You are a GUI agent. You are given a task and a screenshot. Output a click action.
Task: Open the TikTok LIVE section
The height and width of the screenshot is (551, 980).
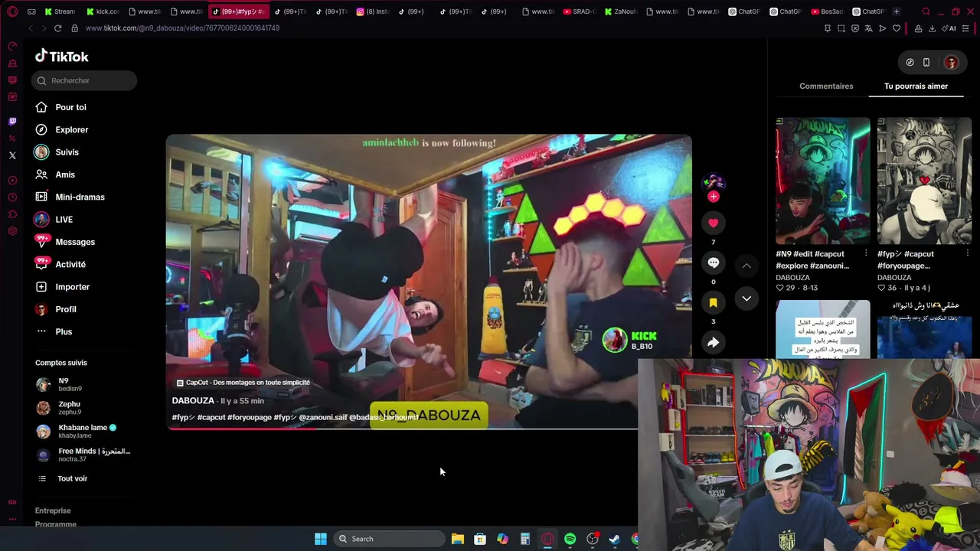64,220
